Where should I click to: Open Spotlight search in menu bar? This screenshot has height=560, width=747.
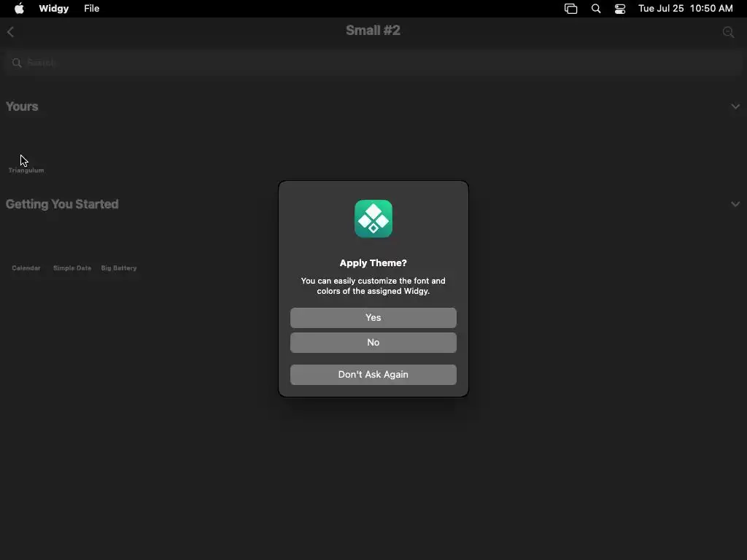tap(595, 9)
